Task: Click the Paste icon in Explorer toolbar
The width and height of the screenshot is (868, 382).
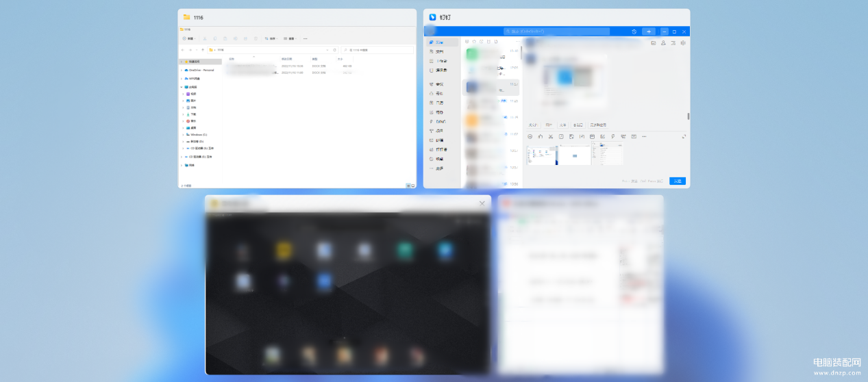Action: [x=225, y=38]
